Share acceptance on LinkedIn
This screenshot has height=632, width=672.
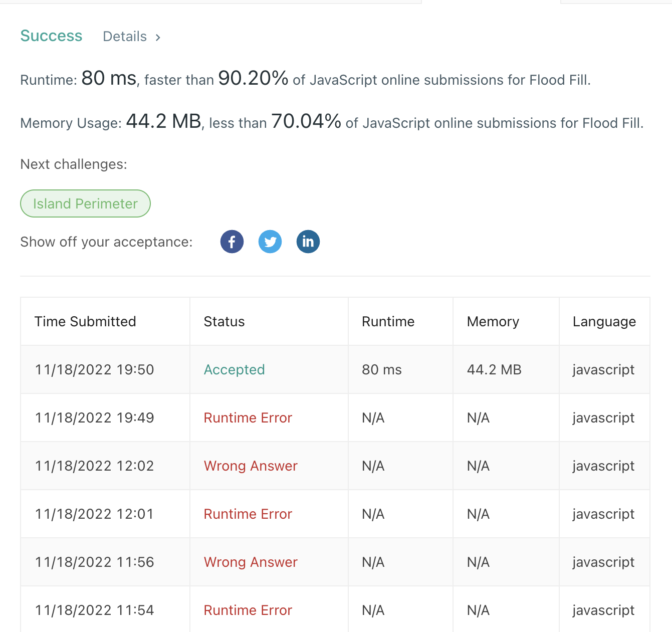pyautogui.click(x=308, y=242)
